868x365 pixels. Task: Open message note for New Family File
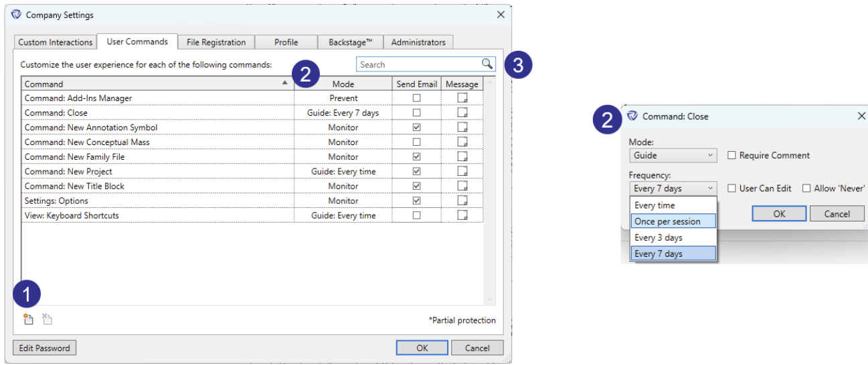[x=462, y=157]
